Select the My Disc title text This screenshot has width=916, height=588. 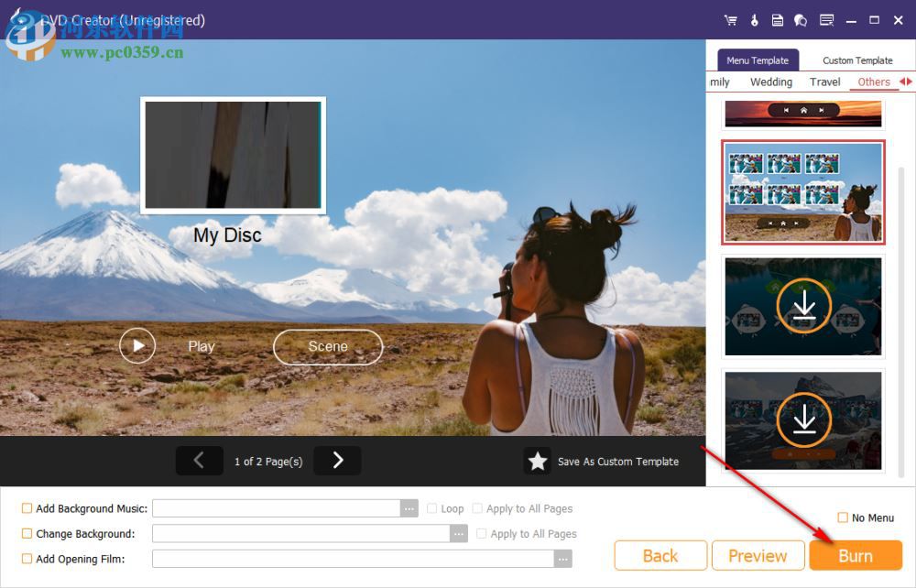227,235
